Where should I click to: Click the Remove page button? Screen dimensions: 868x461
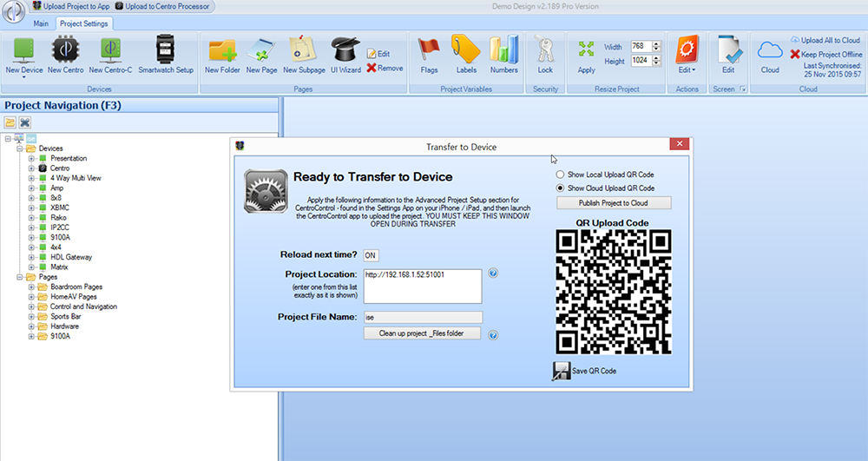[x=385, y=68]
